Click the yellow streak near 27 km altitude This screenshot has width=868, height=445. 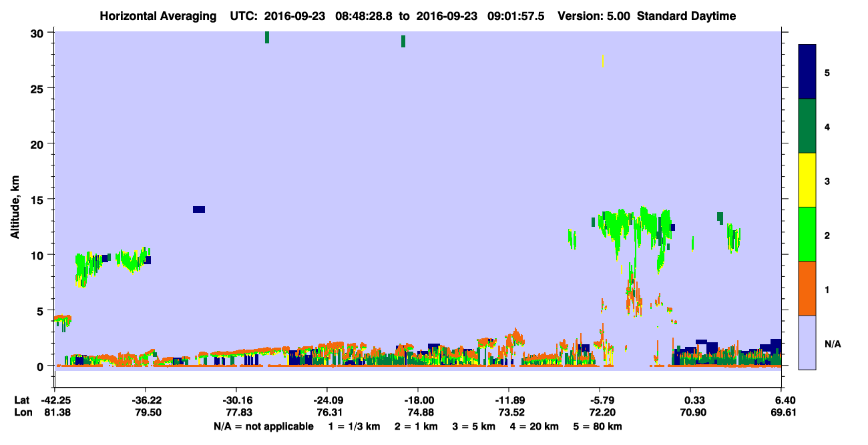[603, 61]
